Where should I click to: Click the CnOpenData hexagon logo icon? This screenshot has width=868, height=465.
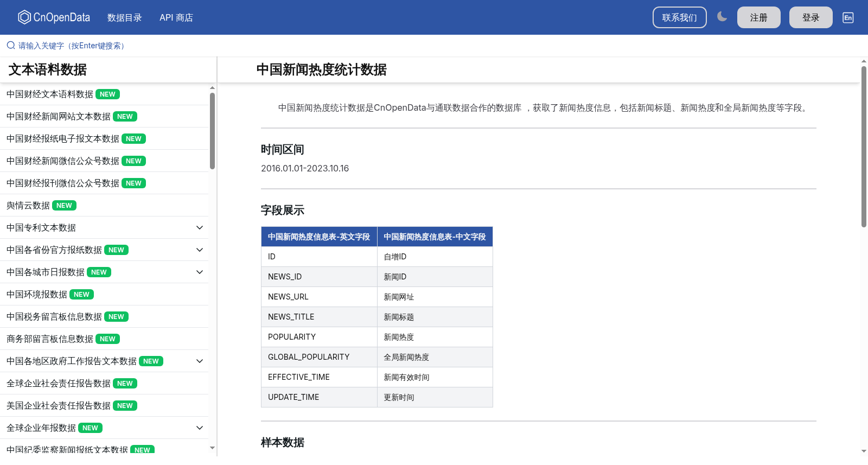point(24,17)
